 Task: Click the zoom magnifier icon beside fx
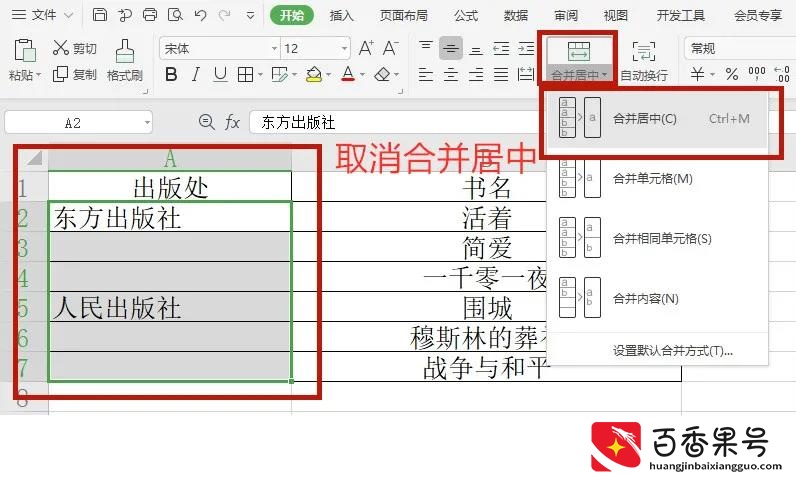pyautogui.click(x=206, y=122)
